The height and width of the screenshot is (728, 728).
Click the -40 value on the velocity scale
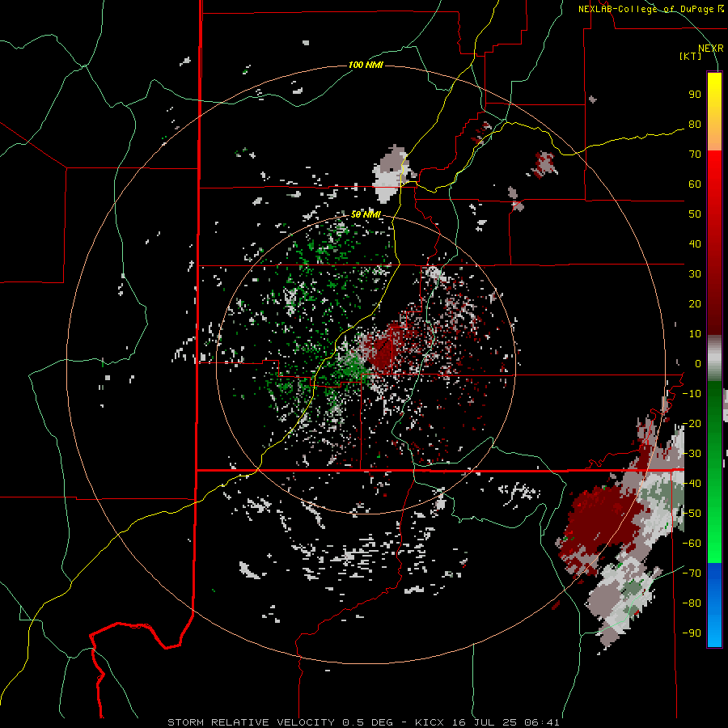pos(692,484)
